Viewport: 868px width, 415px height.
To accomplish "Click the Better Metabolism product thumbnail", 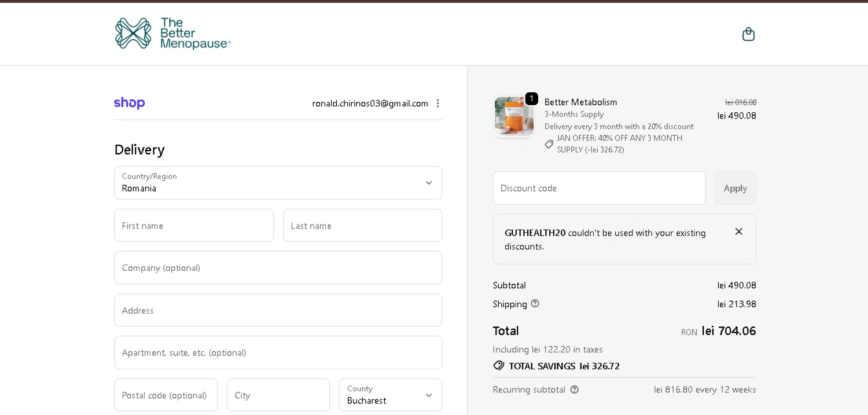I will pos(514,116).
